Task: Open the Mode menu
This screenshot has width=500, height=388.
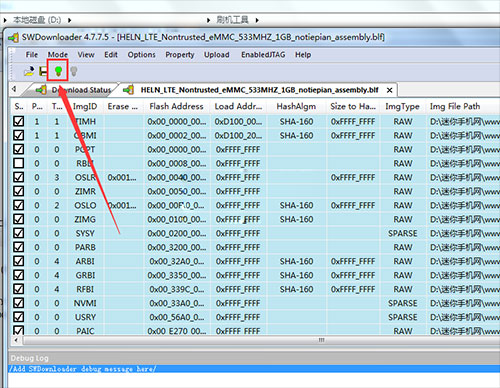Action: [x=58, y=55]
